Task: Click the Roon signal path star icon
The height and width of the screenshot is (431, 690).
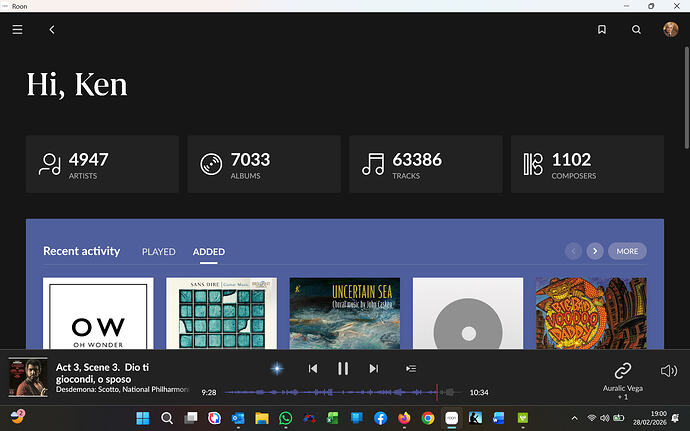Action: (277, 369)
